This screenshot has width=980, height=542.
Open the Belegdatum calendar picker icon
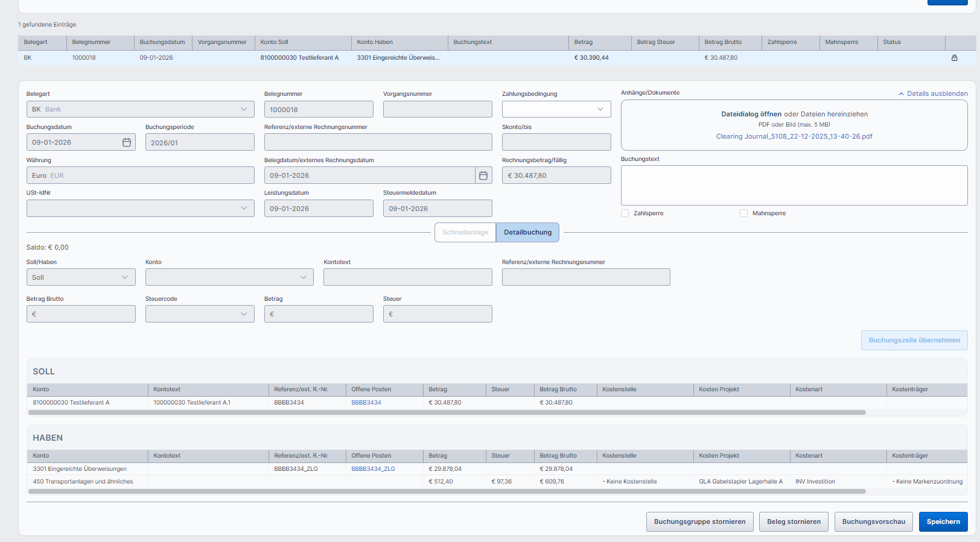tap(483, 175)
